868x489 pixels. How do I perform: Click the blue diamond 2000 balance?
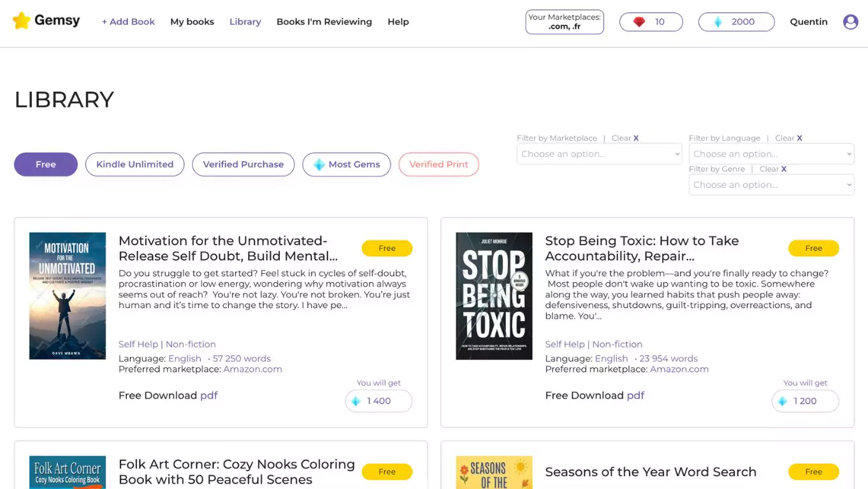[x=737, y=22]
